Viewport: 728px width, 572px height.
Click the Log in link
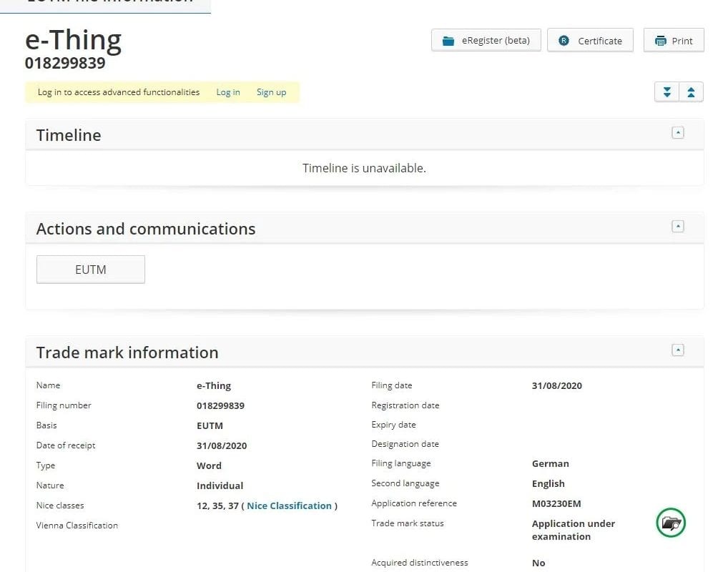click(228, 92)
